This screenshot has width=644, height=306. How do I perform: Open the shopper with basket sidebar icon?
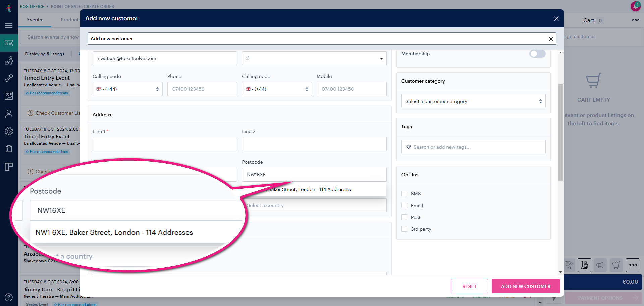[x=9, y=61]
